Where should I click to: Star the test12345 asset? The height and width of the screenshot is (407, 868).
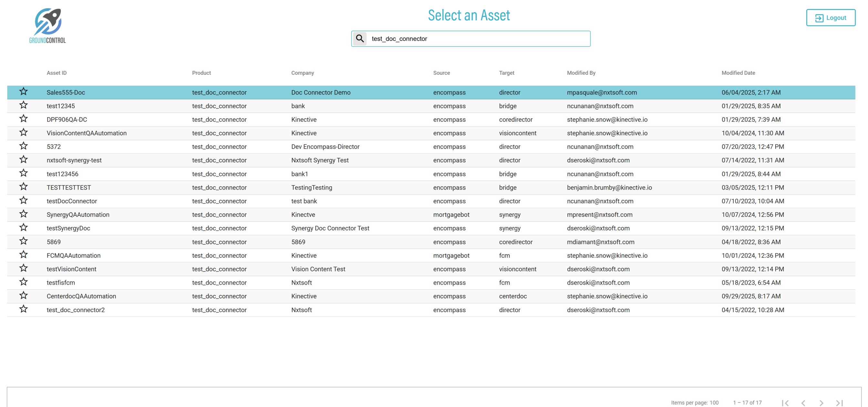point(23,106)
